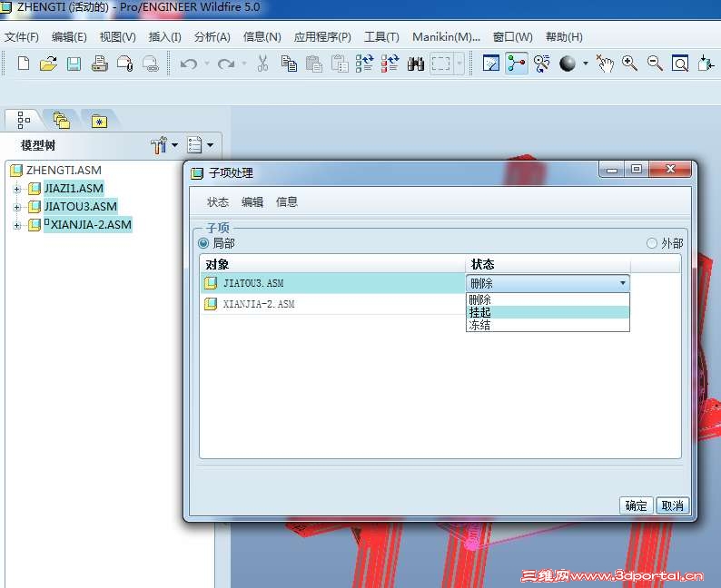721x588 pixels.
Task: Select the JIATOU3.ASM row in the dialog
Action: tap(333, 283)
